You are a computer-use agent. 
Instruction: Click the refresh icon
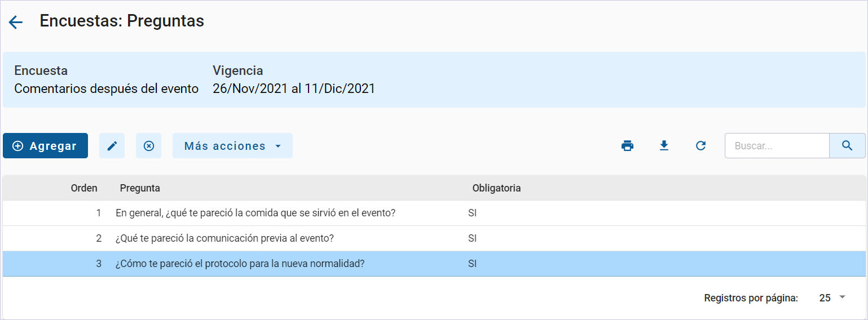[700, 146]
